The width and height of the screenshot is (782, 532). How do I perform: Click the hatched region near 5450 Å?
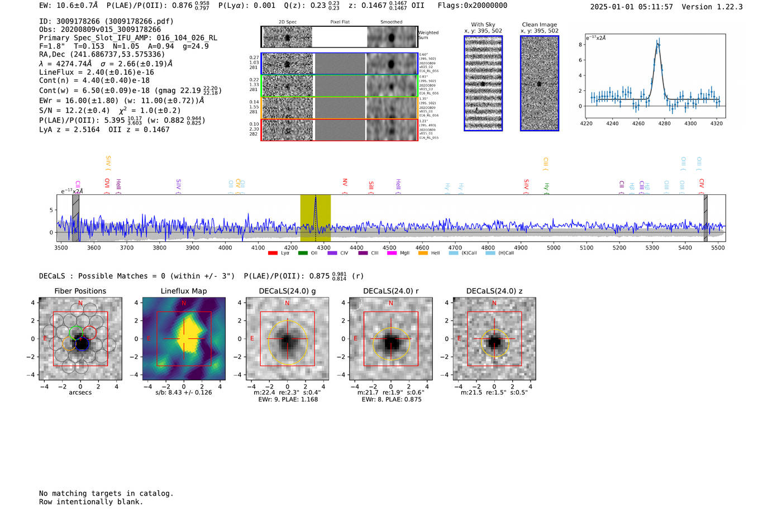[x=705, y=218]
